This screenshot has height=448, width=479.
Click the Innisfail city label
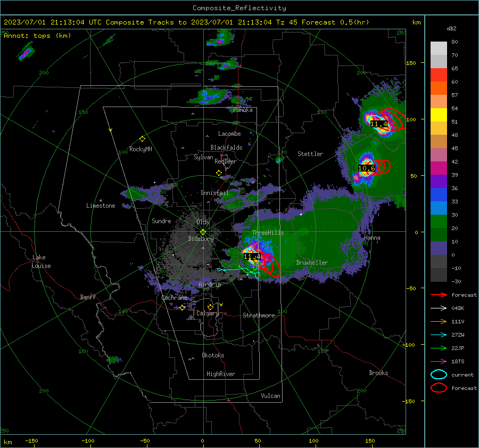click(x=215, y=193)
